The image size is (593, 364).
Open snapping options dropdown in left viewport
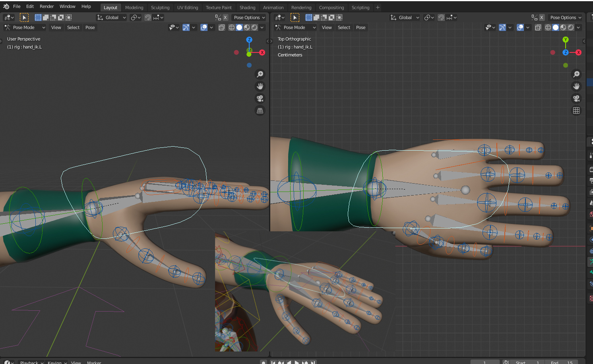point(158,17)
